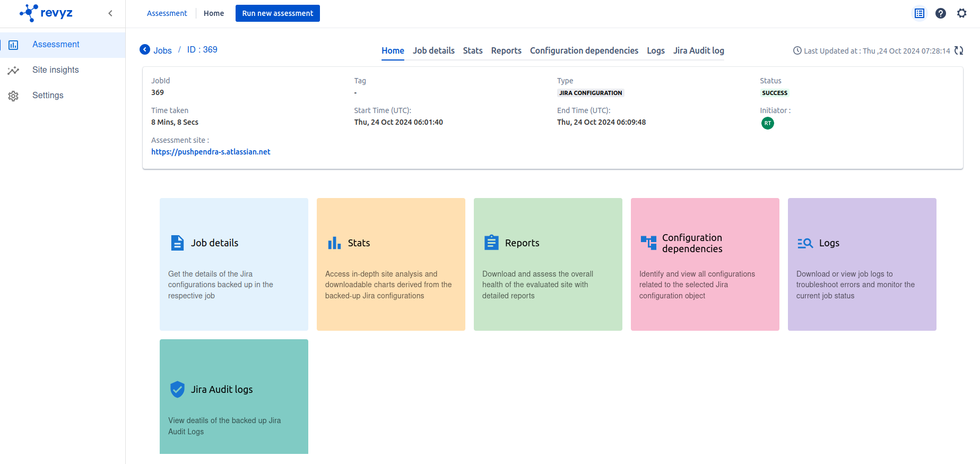Open the list view icon in header
980x464 pixels.
920,13
